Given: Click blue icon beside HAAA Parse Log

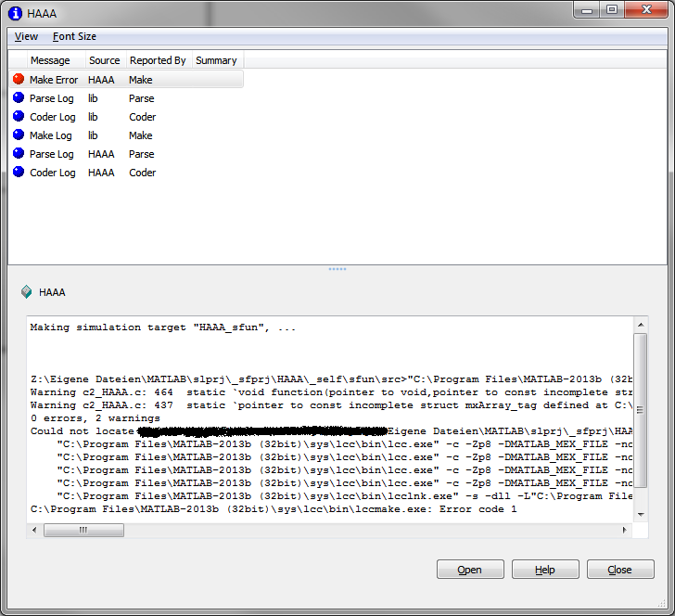Looking at the screenshot, I should [19, 154].
